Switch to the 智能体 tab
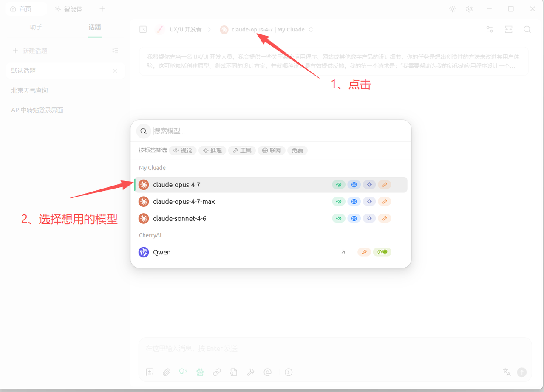Image resolution: width=544 pixels, height=392 pixels. (x=69, y=9)
